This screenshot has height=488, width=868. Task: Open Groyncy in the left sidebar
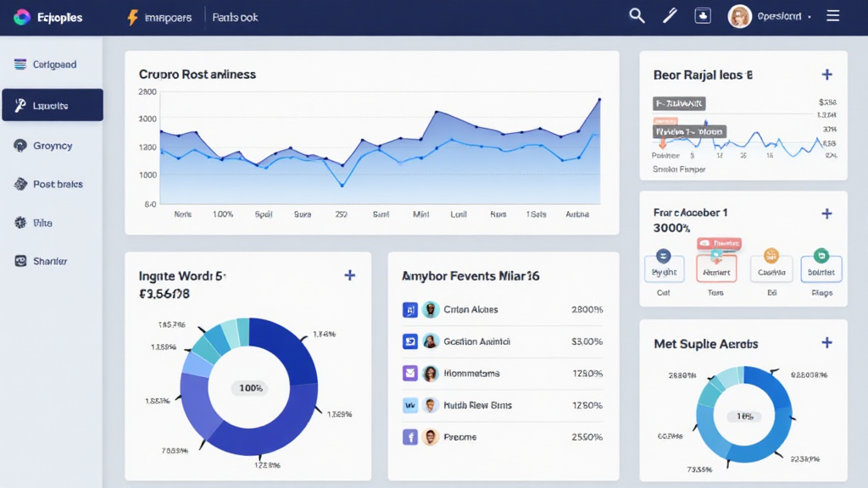point(52,146)
